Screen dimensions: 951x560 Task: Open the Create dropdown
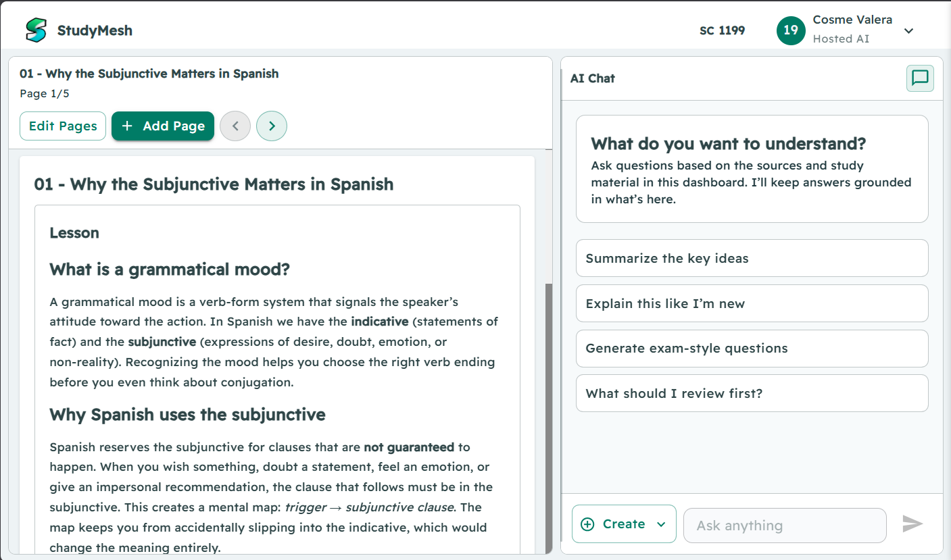coord(624,524)
